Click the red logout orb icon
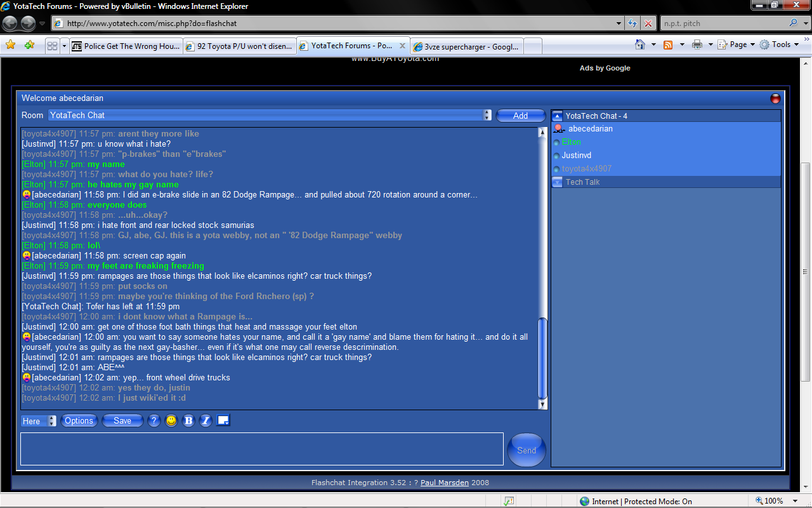The image size is (812, 508). coord(775,98)
